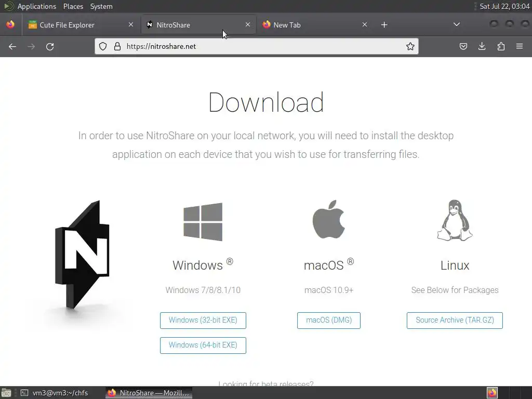This screenshot has width=532, height=399.
Task: Click NitroShare Mozilla taskbar window button
Action: 149,393
